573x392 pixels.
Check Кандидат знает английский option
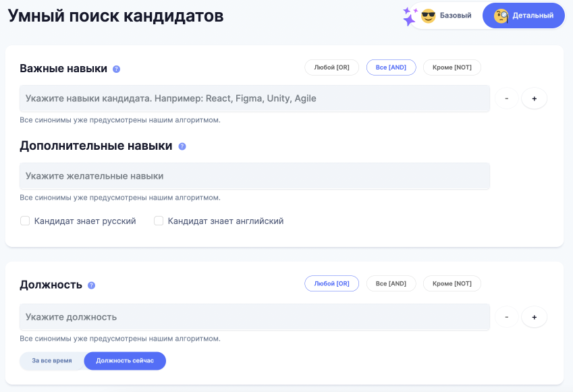pyautogui.click(x=159, y=221)
